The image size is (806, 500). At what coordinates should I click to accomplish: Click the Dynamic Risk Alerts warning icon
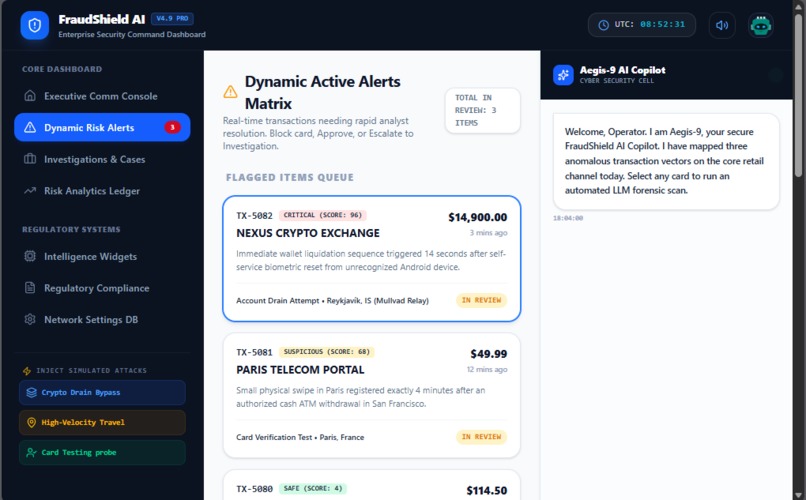pyautogui.click(x=30, y=127)
